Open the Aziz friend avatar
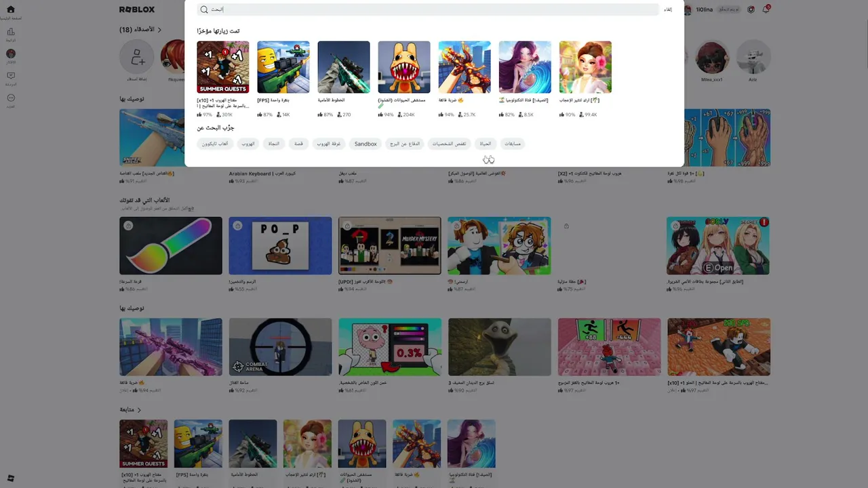 coord(753,58)
